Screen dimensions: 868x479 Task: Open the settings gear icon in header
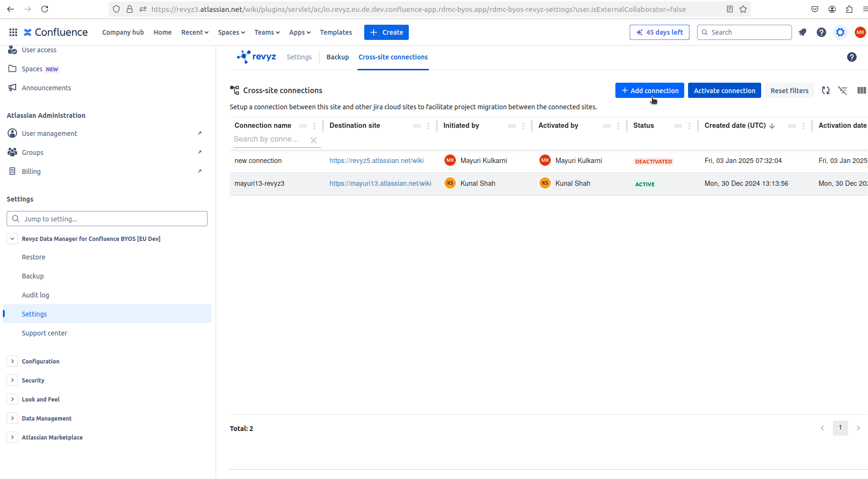tap(840, 32)
